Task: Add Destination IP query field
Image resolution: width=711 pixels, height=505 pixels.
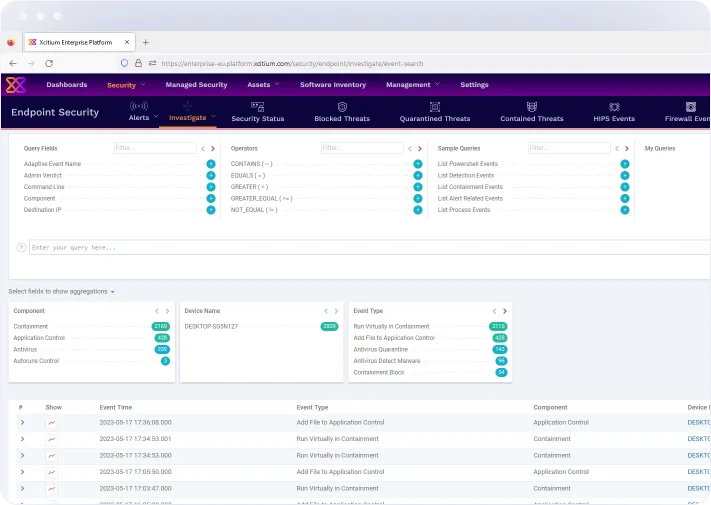Action: point(211,210)
